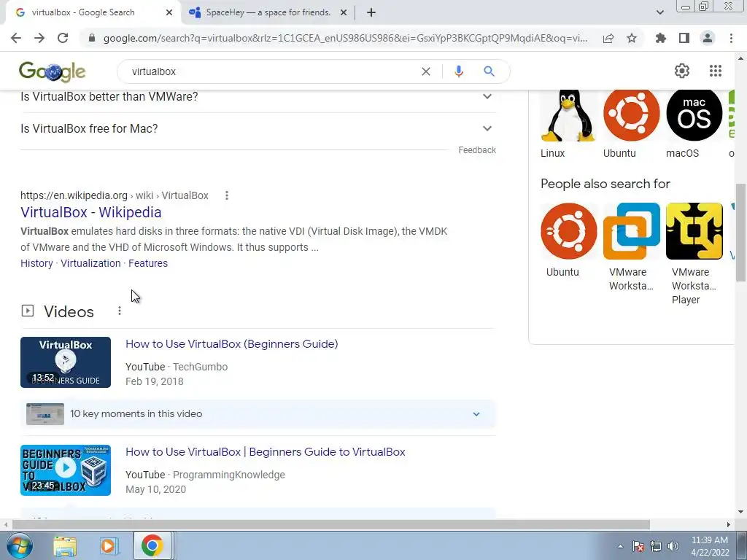View site security lock info
The image size is (747, 560).
point(92,38)
